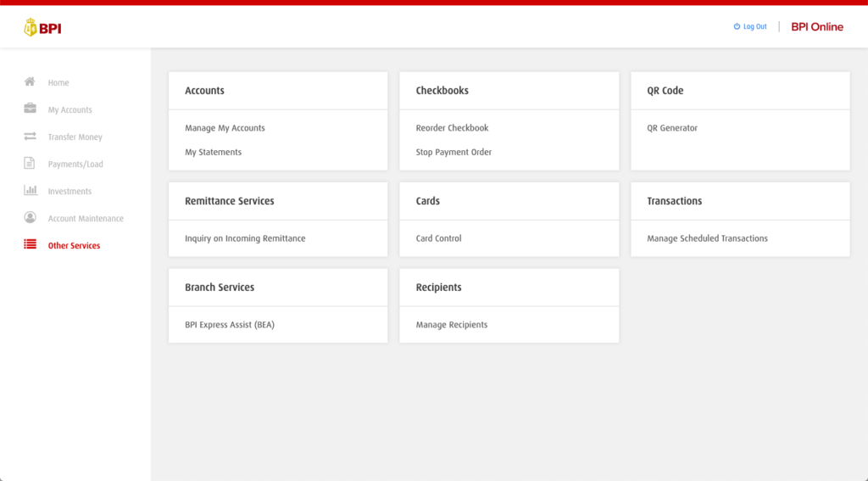Screen dimensions: 868x481
Task: Click the Payments/Load document icon
Action: pos(30,164)
